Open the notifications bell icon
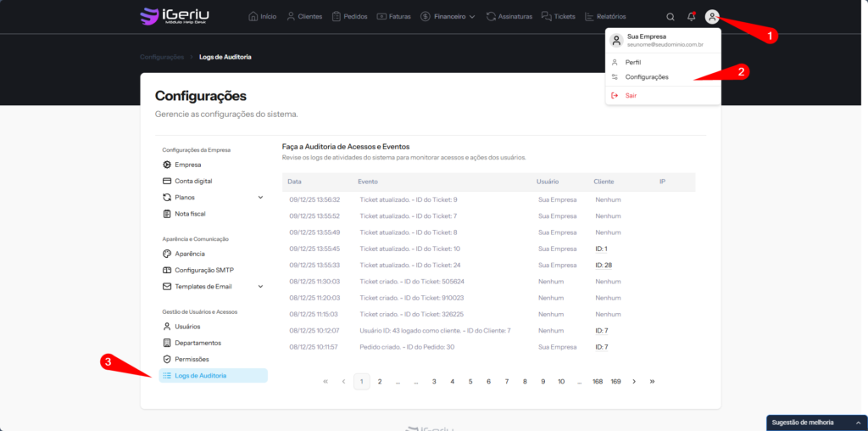The height and width of the screenshot is (431, 868). point(692,16)
